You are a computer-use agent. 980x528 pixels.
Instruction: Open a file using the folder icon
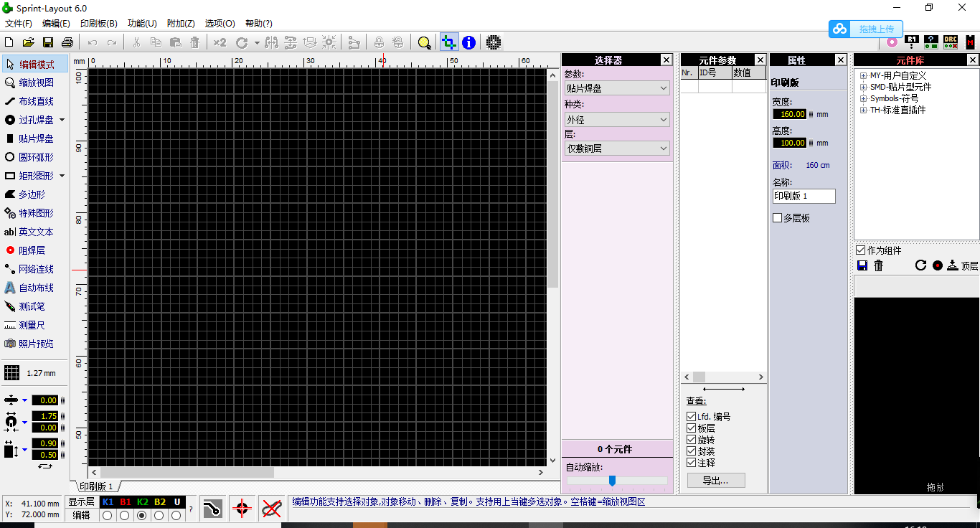point(29,42)
